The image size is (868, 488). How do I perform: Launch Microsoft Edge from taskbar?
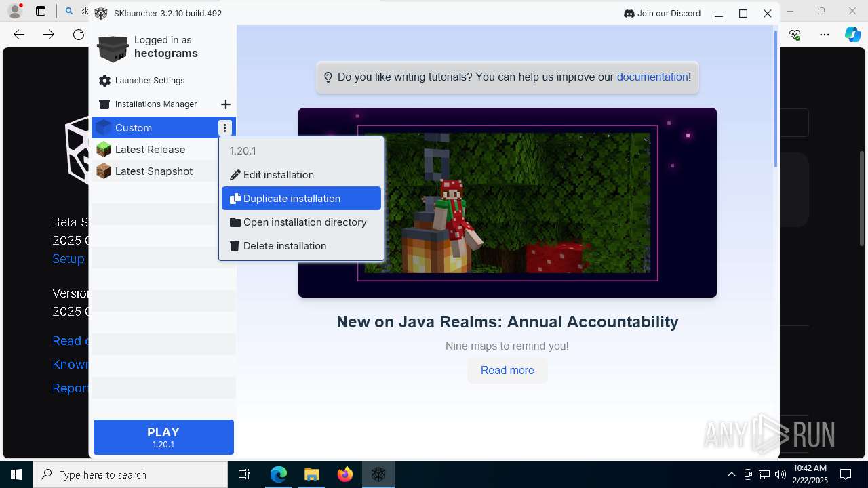pyautogui.click(x=279, y=474)
